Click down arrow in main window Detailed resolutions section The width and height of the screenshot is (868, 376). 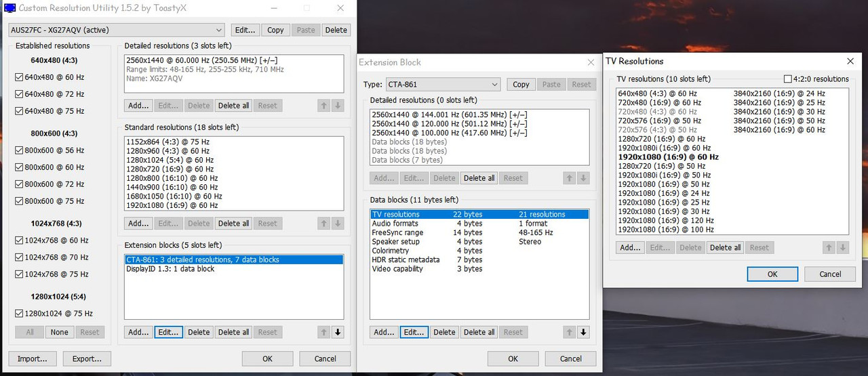tap(338, 106)
